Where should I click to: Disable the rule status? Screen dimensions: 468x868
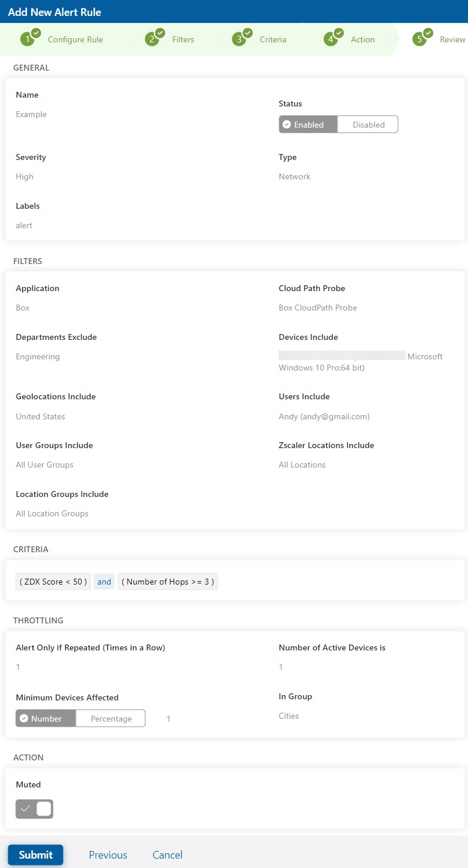(367, 124)
